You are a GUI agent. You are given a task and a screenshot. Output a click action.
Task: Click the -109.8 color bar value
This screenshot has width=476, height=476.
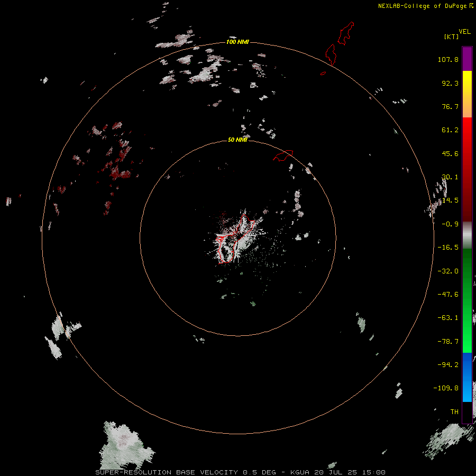446,388
